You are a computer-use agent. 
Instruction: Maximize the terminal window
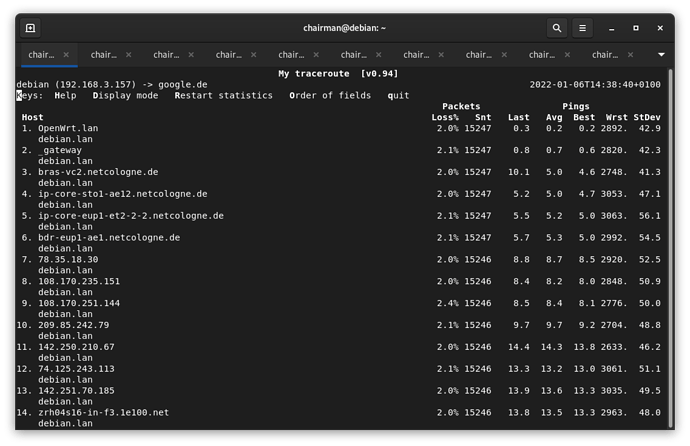[635, 28]
